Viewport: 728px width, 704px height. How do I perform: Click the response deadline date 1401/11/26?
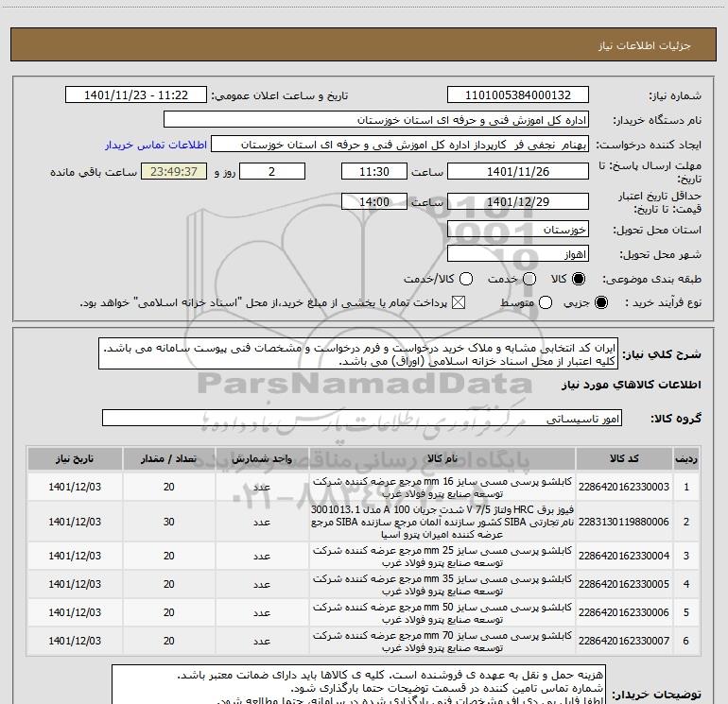click(518, 171)
